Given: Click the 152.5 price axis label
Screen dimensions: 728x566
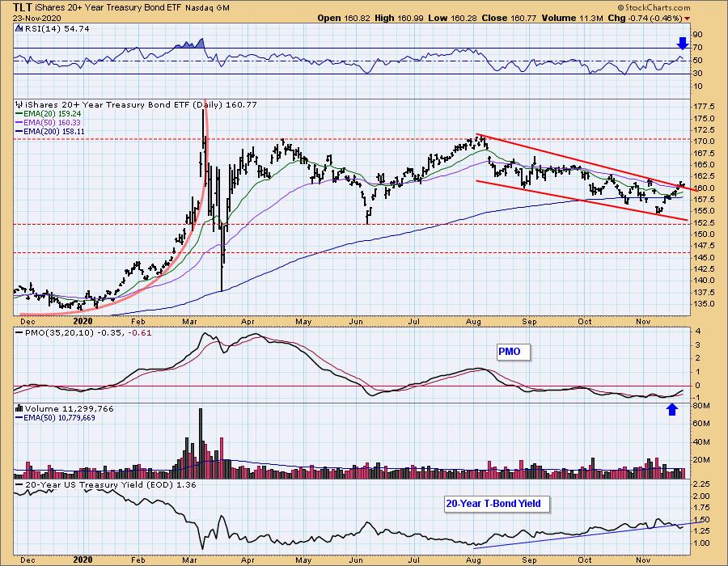Looking at the screenshot, I should point(703,222).
